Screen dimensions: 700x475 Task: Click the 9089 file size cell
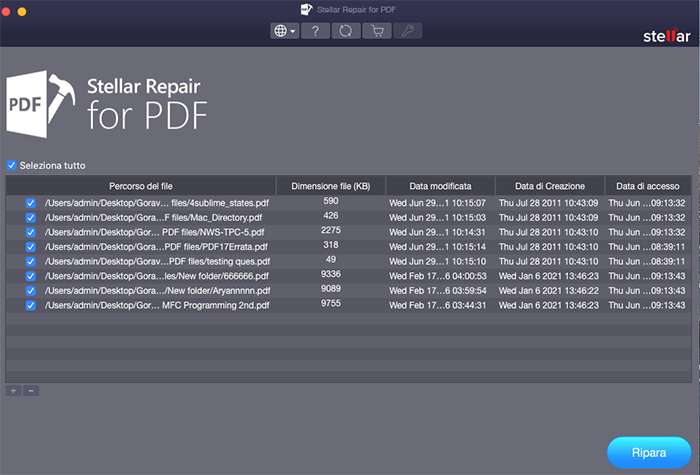(331, 289)
